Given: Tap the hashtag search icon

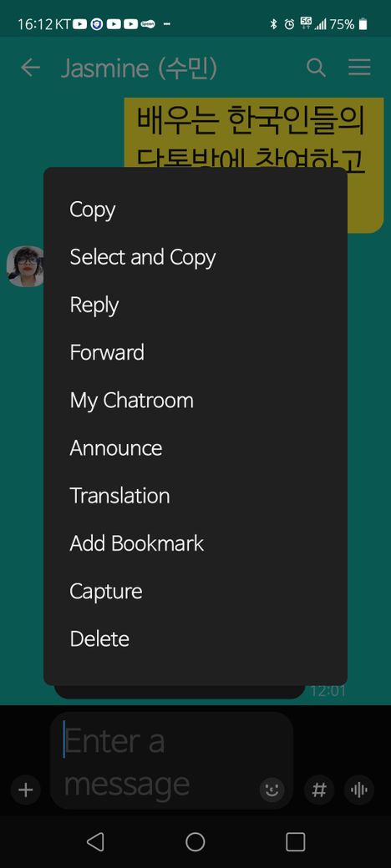Looking at the screenshot, I should point(319,790).
